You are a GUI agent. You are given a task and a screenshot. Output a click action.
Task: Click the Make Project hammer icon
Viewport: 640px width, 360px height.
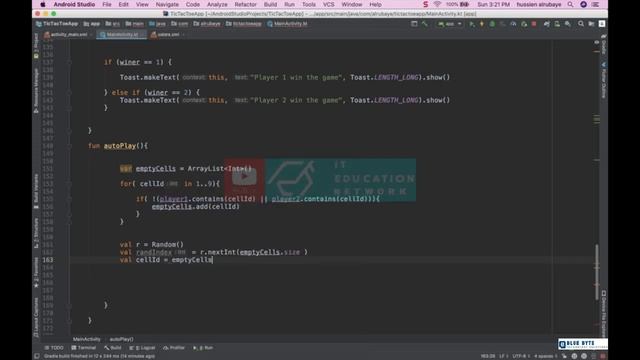tap(424, 24)
